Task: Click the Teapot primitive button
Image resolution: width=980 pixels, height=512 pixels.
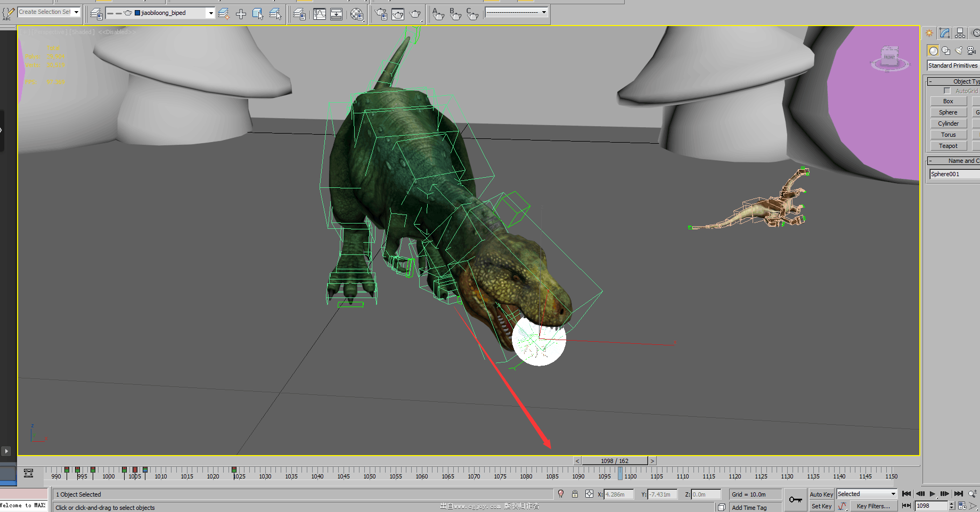Action: [x=948, y=146]
